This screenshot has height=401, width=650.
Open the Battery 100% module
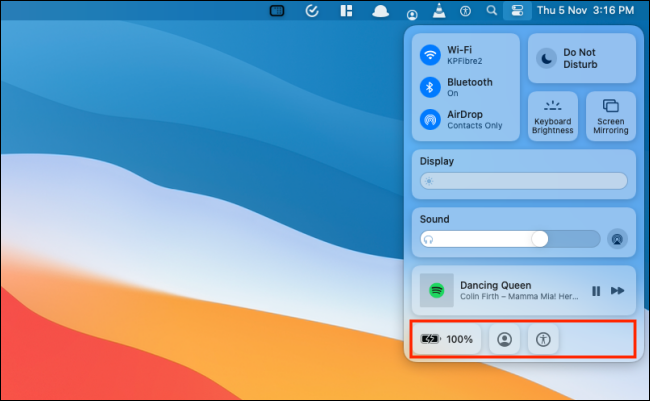tap(447, 339)
